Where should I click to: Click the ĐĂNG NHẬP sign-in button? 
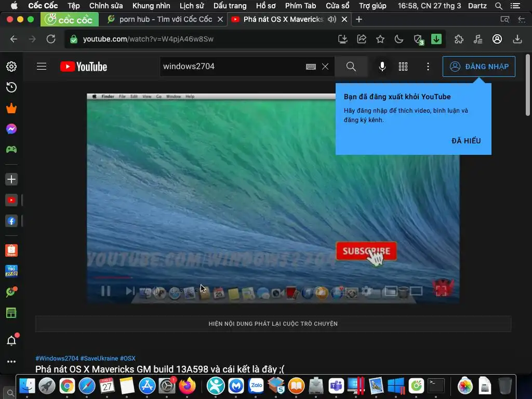[x=478, y=66]
